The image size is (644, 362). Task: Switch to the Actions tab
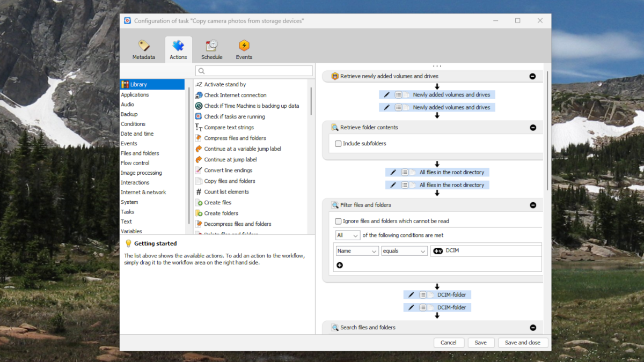click(178, 50)
